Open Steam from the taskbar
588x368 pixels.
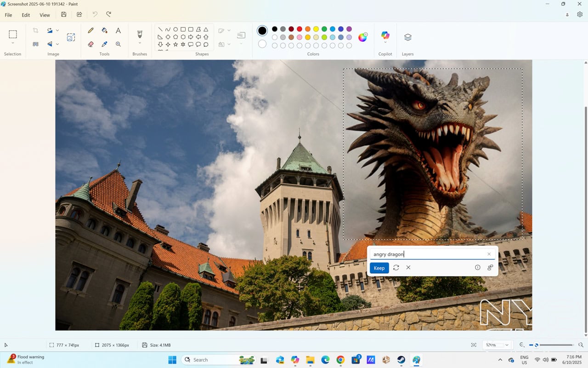coord(401,360)
